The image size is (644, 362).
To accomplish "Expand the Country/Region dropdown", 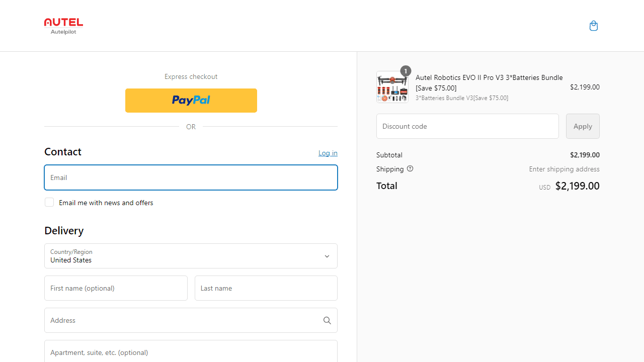I will coord(191,256).
